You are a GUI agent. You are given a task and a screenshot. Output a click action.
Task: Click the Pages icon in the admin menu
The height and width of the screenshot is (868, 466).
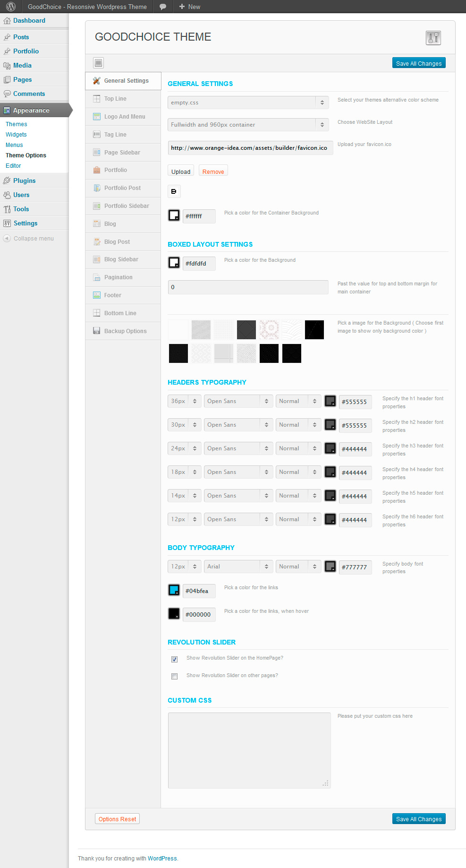click(x=7, y=80)
